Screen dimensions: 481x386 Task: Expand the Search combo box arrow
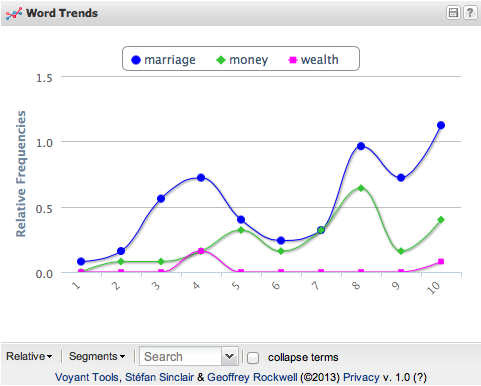click(x=229, y=356)
